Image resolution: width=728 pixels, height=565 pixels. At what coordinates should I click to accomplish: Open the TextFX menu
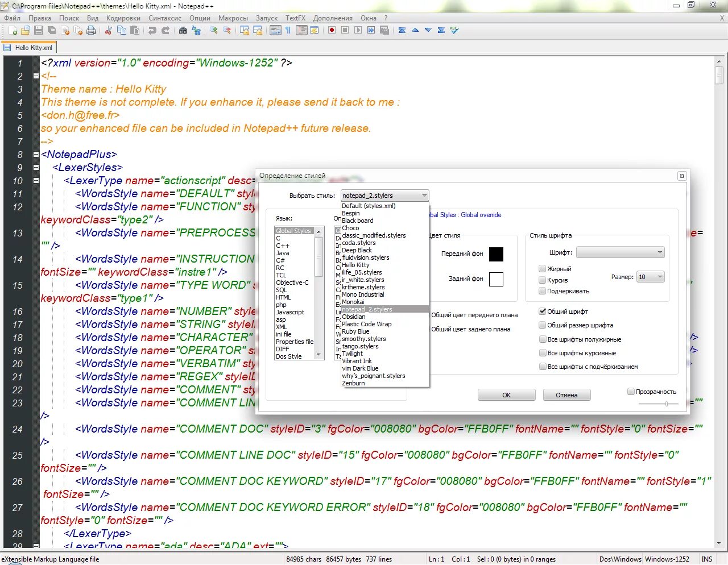(x=295, y=18)
